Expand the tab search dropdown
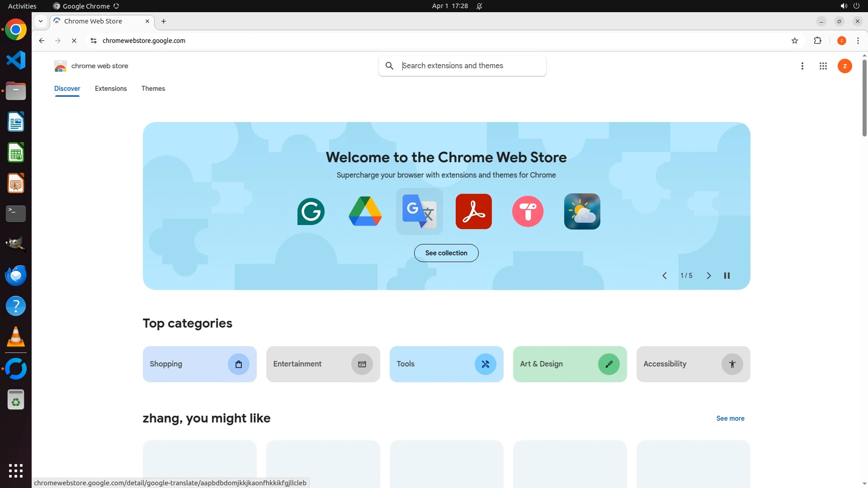 pos(41,21)
